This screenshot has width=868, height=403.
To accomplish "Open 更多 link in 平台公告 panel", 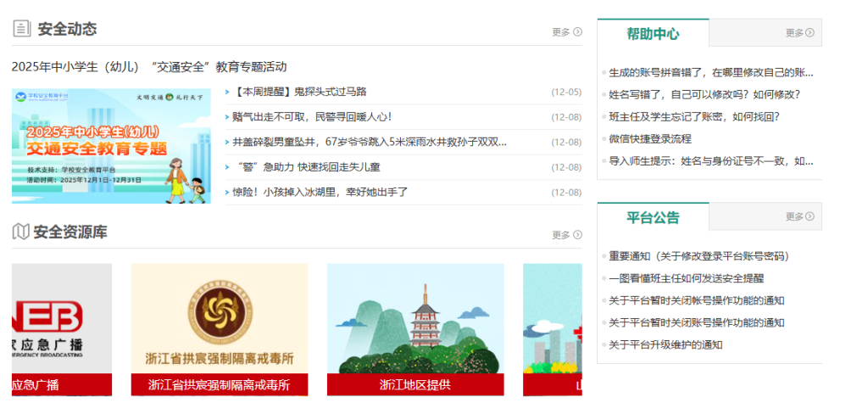I will 794,216.
